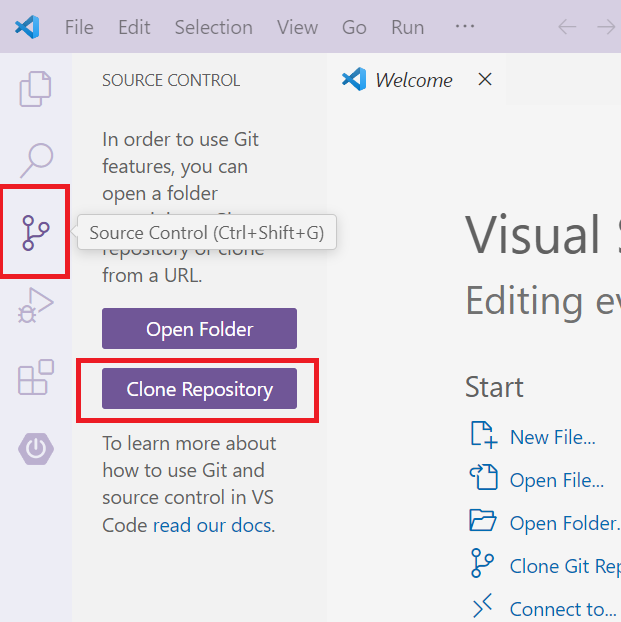Viewport: 621px width, 622px height.
Task: Click the Open File icon under Start
Action: coord(484,477)
